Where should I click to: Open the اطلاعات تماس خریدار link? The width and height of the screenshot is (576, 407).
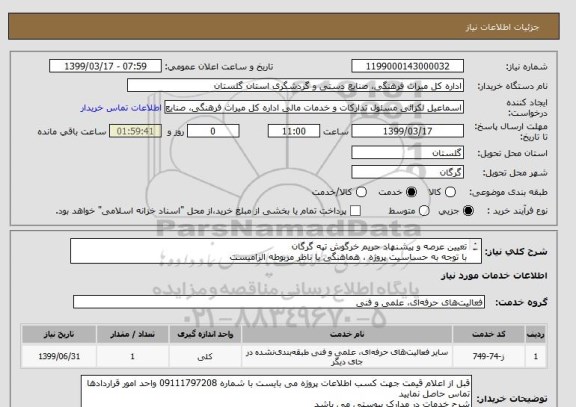click(120, 108)
